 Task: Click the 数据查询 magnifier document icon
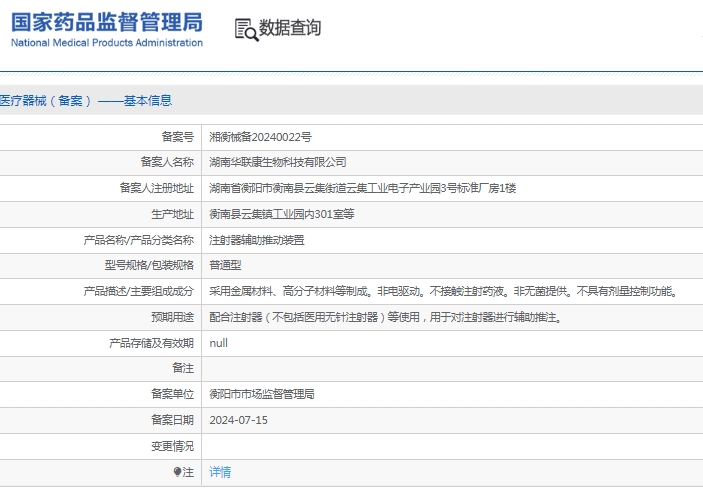(x=246, y=30)
